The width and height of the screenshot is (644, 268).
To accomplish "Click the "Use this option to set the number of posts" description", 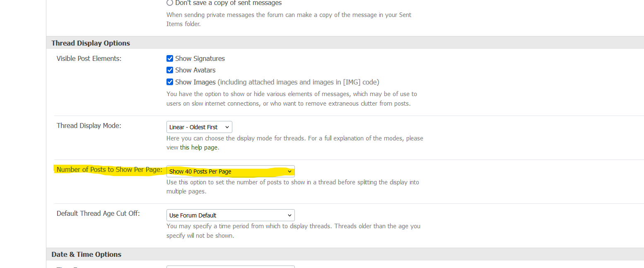I will [293, 187].
